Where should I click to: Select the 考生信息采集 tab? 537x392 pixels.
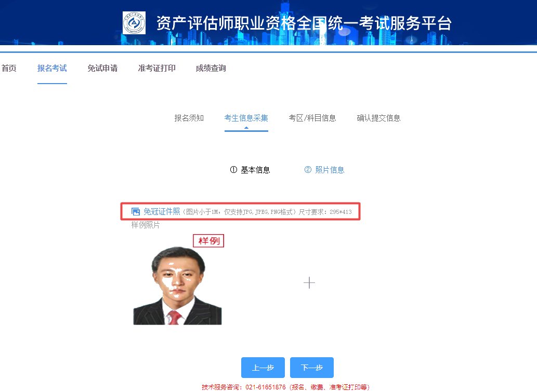[x=246, y=118]
